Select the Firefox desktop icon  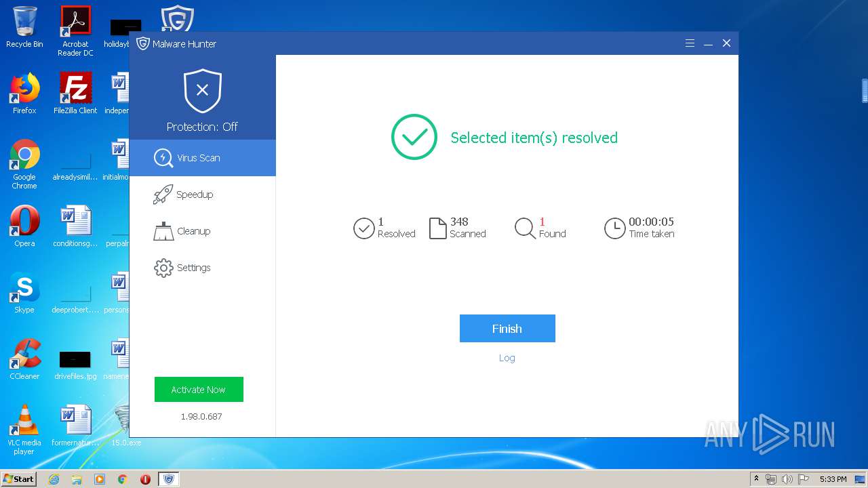(24, 94)
